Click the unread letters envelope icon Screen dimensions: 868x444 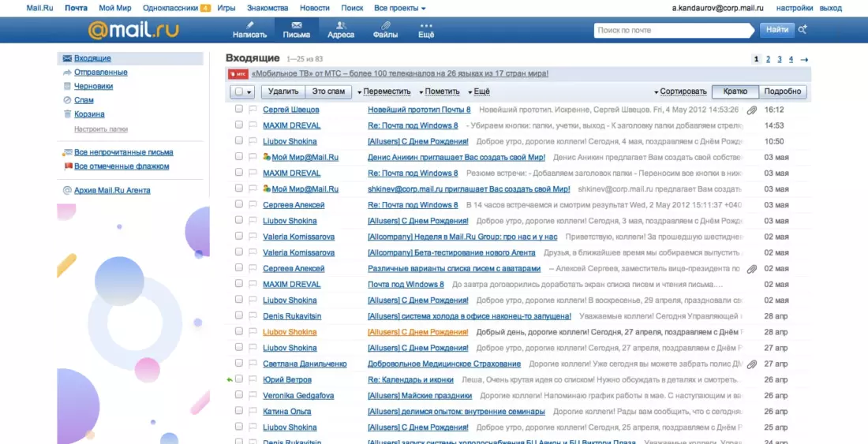[68, 152]
